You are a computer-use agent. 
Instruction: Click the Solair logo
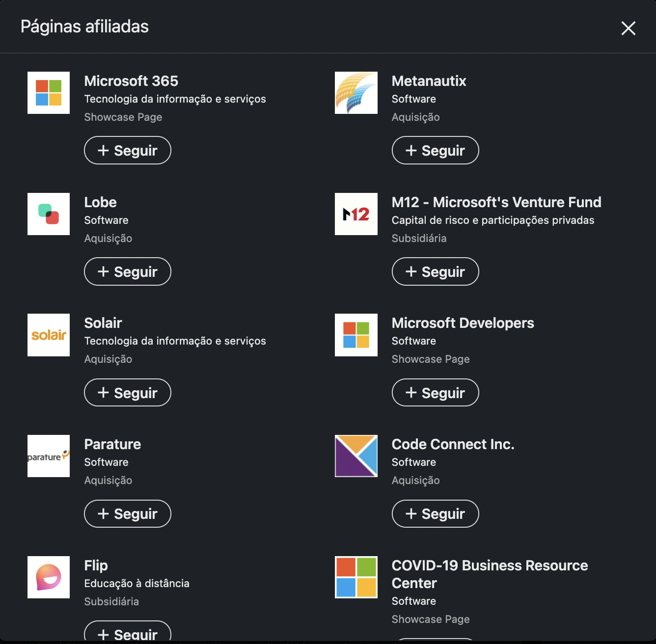click(x=49, y=335)
